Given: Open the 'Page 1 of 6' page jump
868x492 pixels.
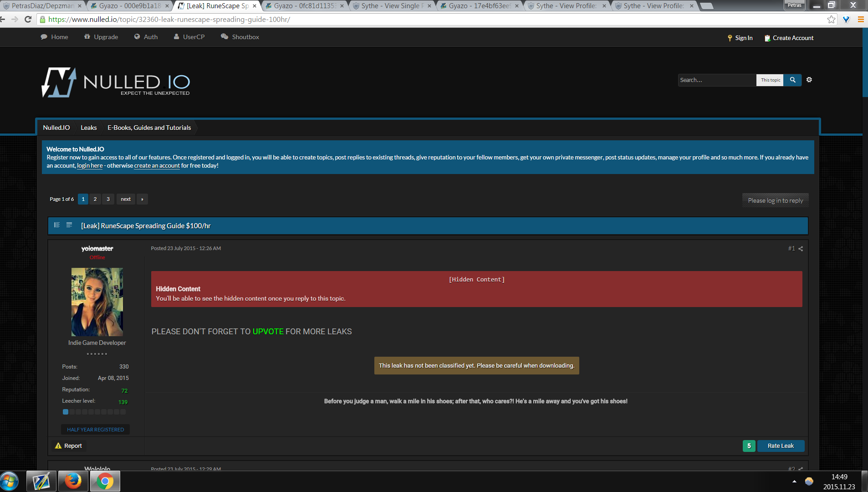Looking at the screenshot, I should tap(61, 199).
